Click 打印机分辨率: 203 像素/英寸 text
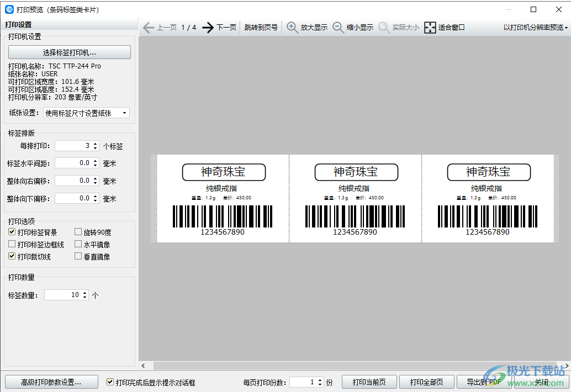The image size is (571, 392). (x=53, y=97)
